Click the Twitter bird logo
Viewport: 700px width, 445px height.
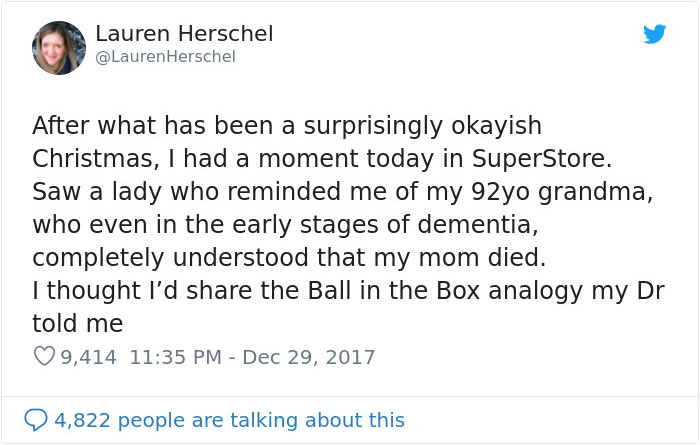tap(654, 34)
